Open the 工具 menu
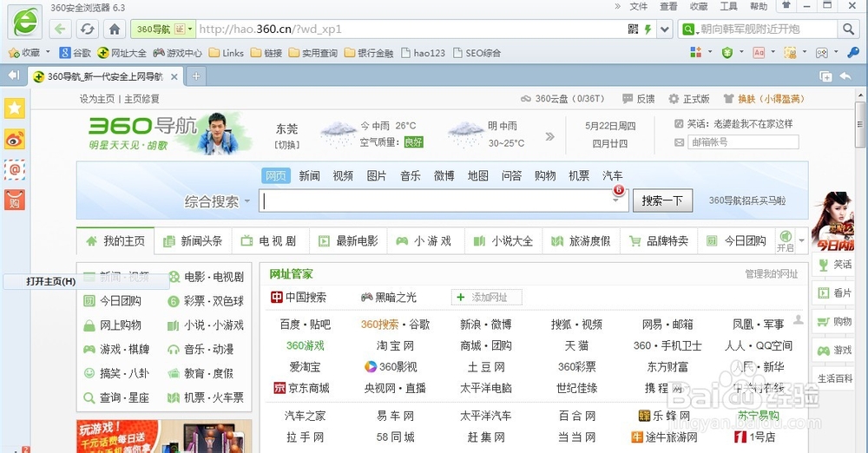 click(x=728, y=6)
